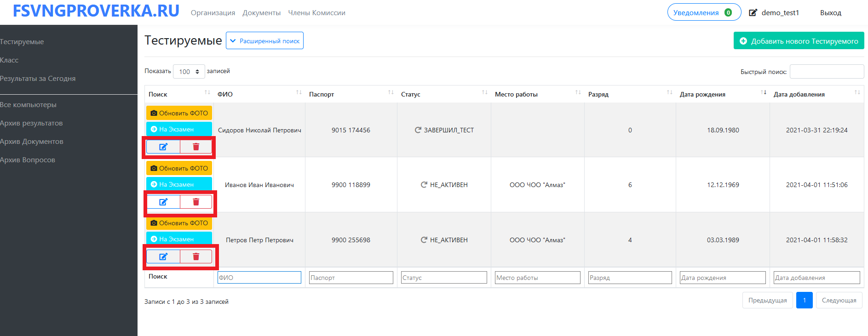Click Добавить нового Тестируемого button
Viewport: 868px width, 336px height.
click(799, 41)
